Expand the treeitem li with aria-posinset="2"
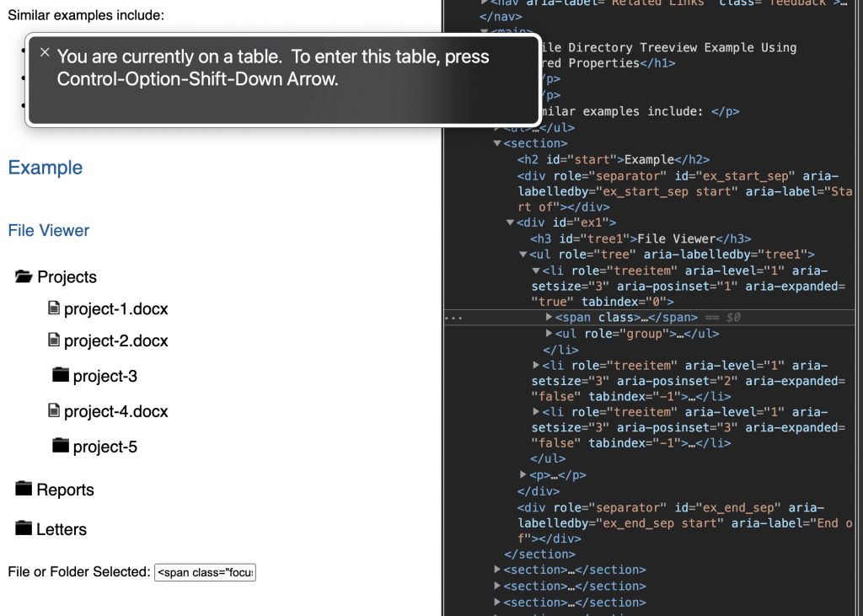The height and width of the screenshot is (616, 863). (x=536, y=365)
